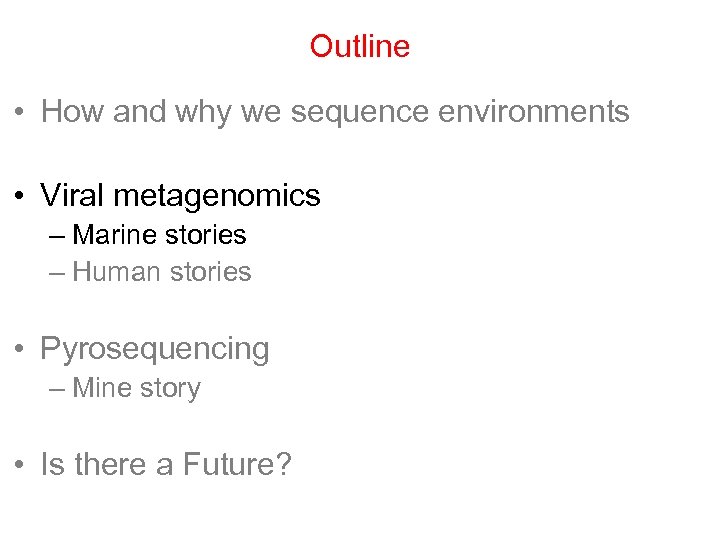Image resolution: width=720 pixels, height=540 pixels.
Task: Click the Viral metagenomics bullet text
Action: [x=180, y=195]
